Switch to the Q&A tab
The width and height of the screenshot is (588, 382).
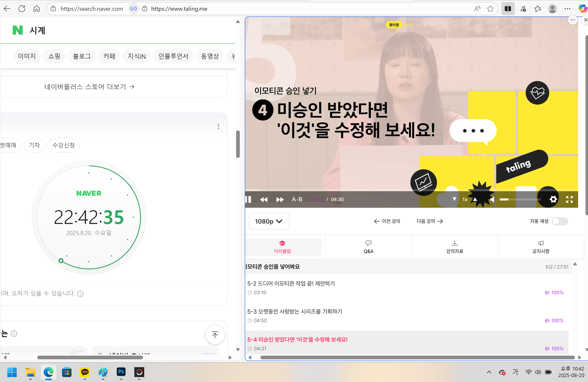click(x=368, y=247)
